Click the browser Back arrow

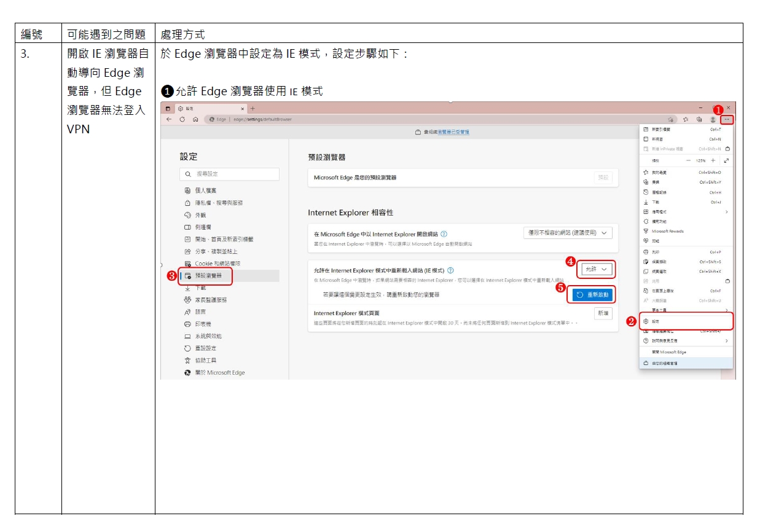click(x=169, y=119)
